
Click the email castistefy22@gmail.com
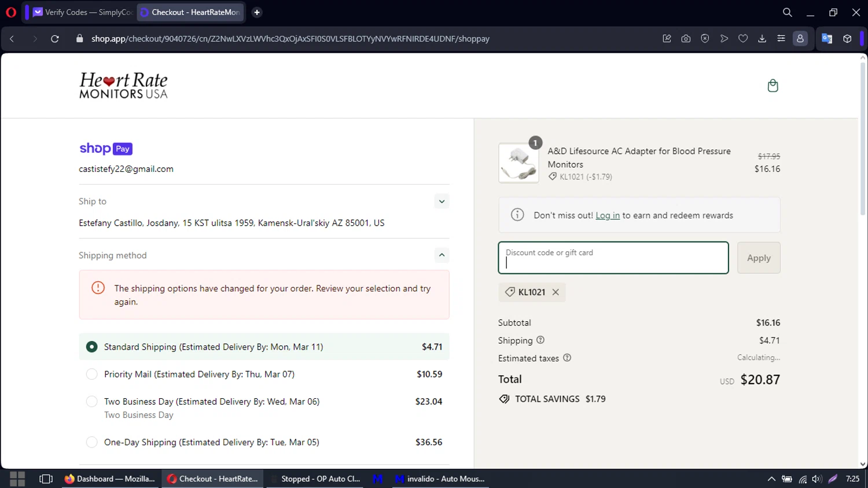(x=126, y=169)
